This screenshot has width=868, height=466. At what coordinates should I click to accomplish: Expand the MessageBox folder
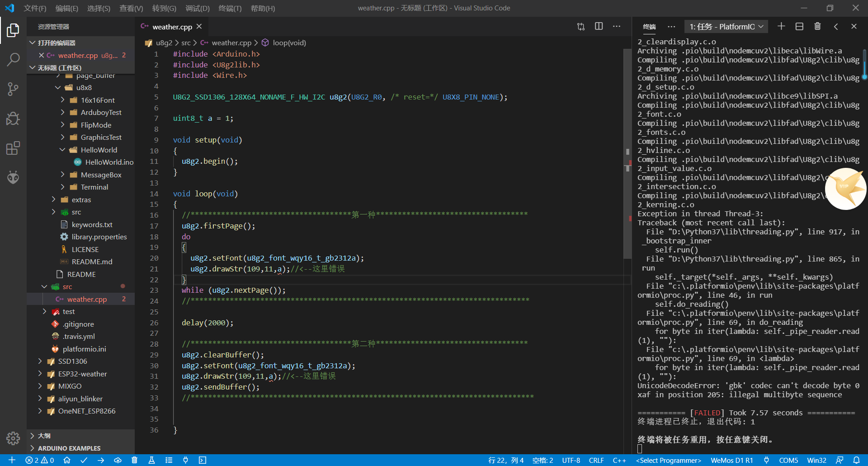(63, 175)
